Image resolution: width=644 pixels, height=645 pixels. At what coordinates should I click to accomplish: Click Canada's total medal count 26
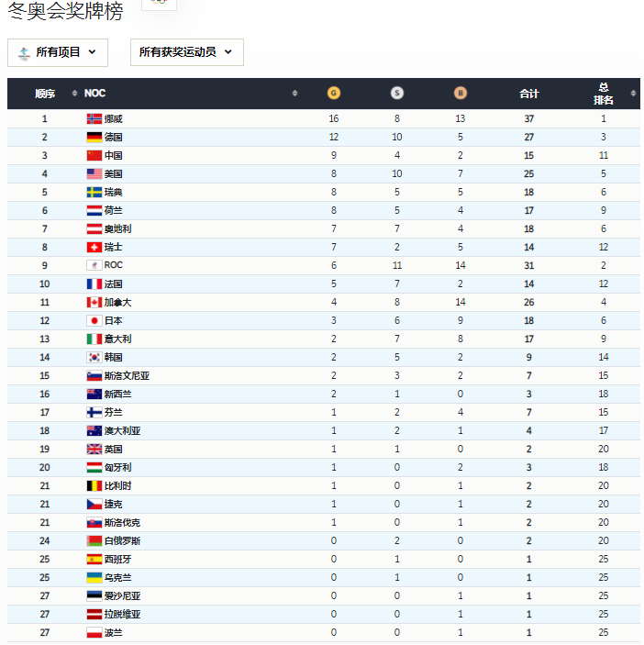(x=528, y=303)
